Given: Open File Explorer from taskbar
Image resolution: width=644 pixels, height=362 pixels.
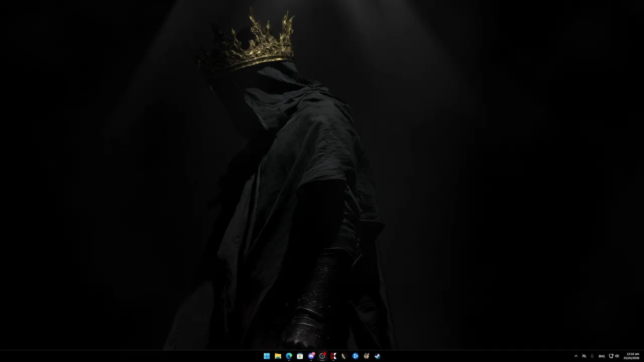Looking at the screenshot, I should click(x=278, y=356).
